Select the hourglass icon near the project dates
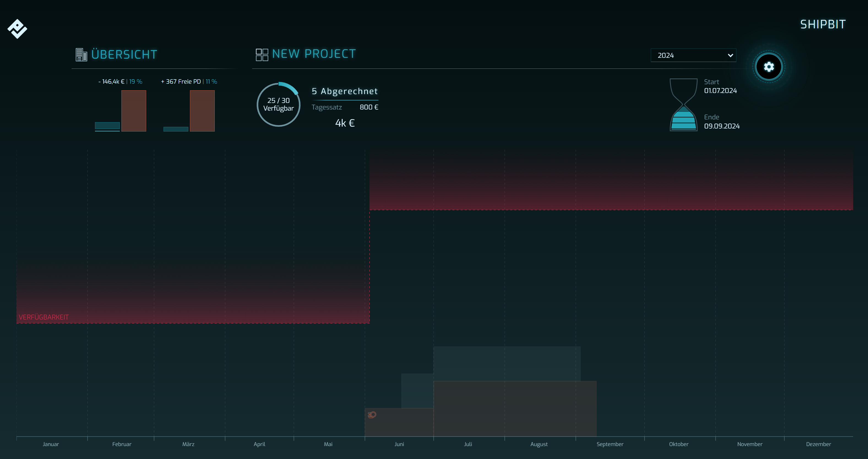The image size is (868, 459). (x=683, y=104)
